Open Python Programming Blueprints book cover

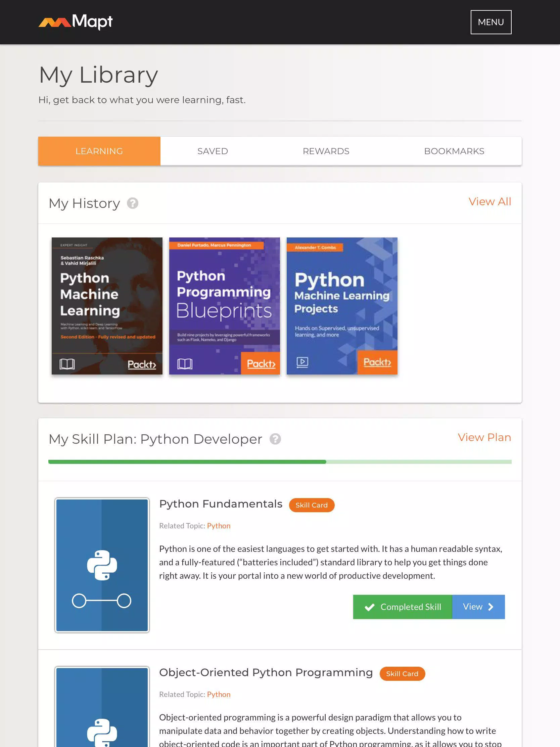(x=225, y=306)
